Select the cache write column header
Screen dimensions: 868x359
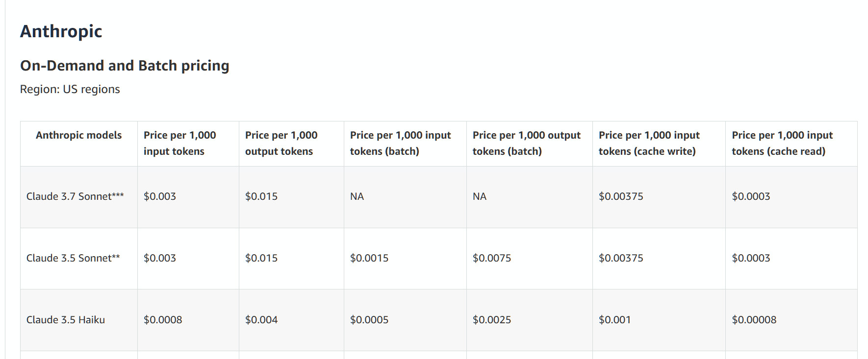(649, 143)
